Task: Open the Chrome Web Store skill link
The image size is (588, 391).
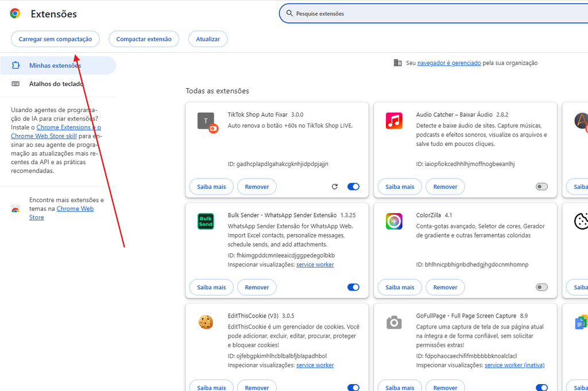Action: coord(44,136)
